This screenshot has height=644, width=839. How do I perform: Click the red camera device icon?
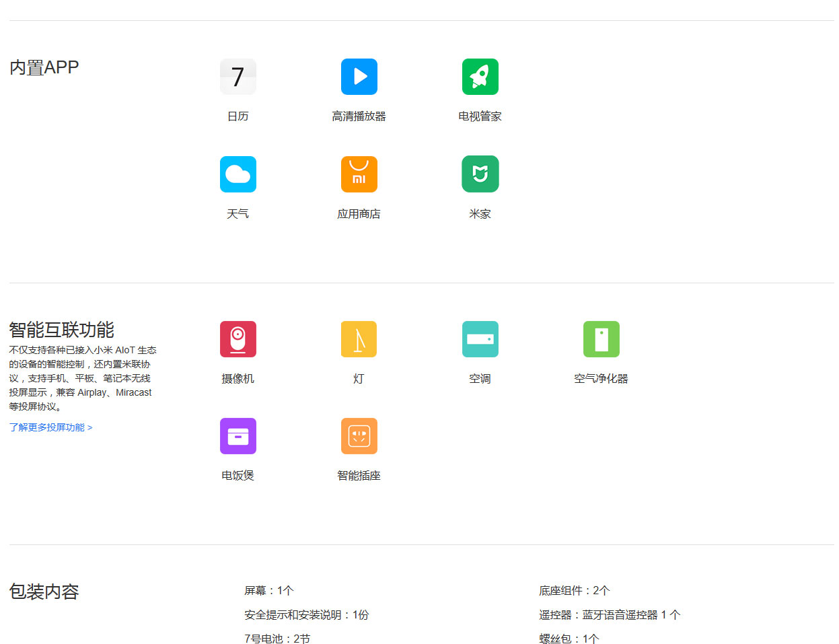pyautogui.click(x=238, y=339)
